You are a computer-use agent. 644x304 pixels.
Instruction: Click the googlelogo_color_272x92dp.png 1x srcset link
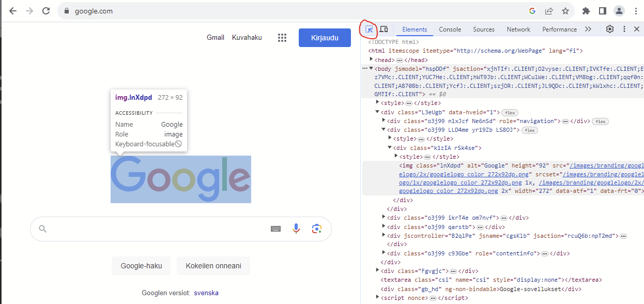pyautogui.click(x=460, y=183)
